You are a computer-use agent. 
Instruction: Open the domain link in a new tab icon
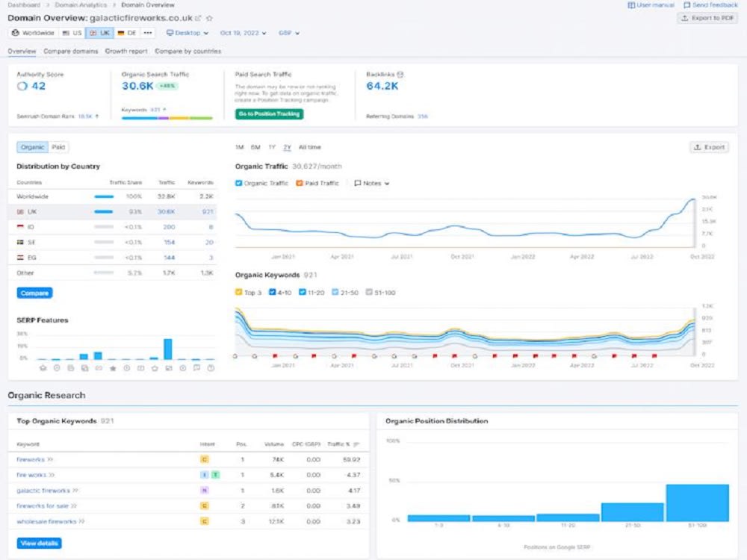click(198, 18)
